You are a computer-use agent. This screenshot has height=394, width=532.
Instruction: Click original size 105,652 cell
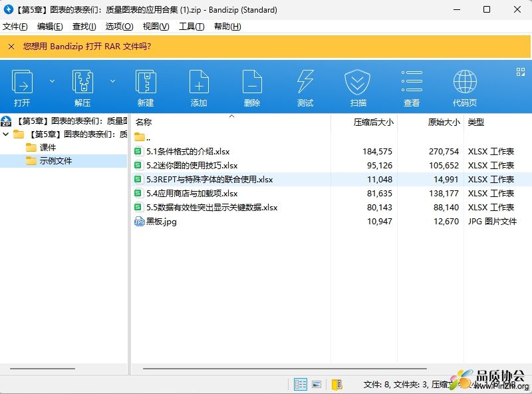click(444, 166)
